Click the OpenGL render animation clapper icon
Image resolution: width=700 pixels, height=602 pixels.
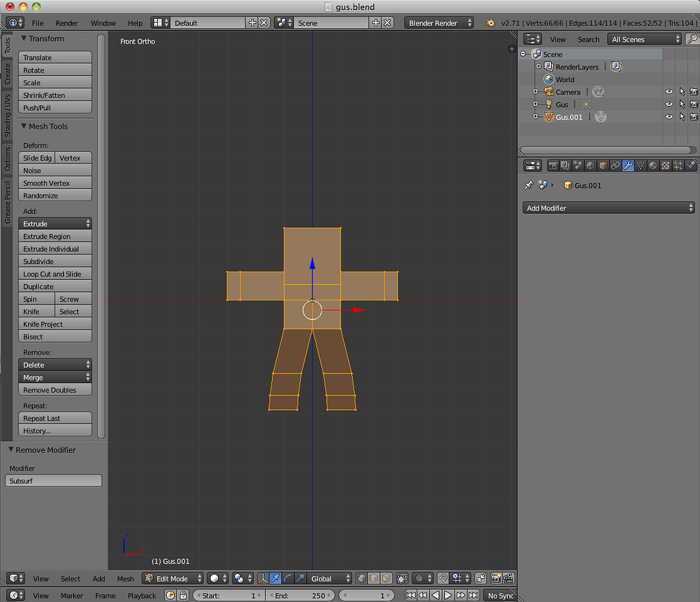pyautogui.click(x=509, y=578)
